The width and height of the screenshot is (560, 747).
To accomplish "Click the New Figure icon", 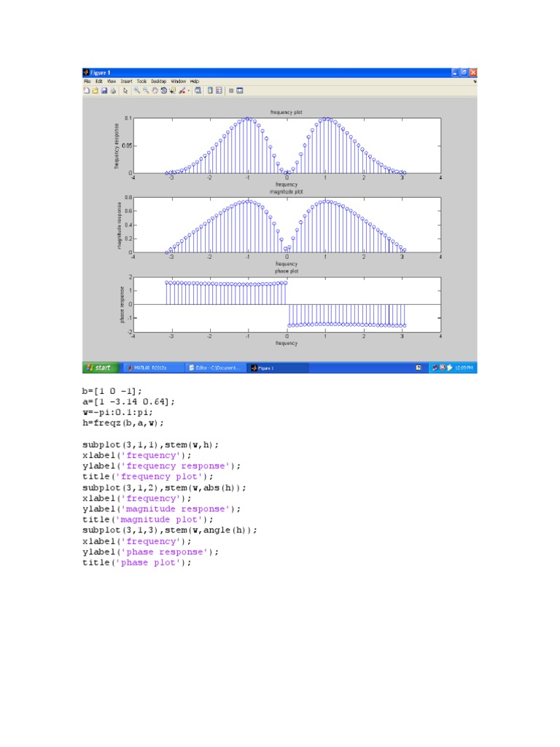I will 87,90.
